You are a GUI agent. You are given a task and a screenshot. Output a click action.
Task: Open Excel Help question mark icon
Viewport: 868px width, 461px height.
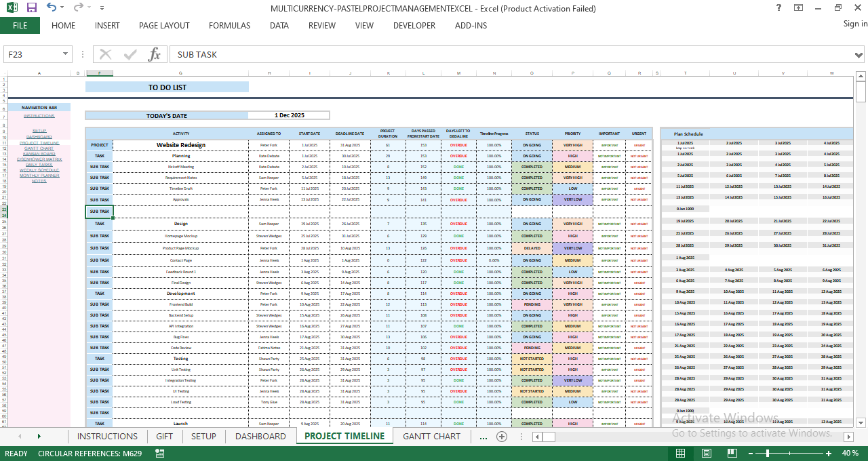(778, 8)
